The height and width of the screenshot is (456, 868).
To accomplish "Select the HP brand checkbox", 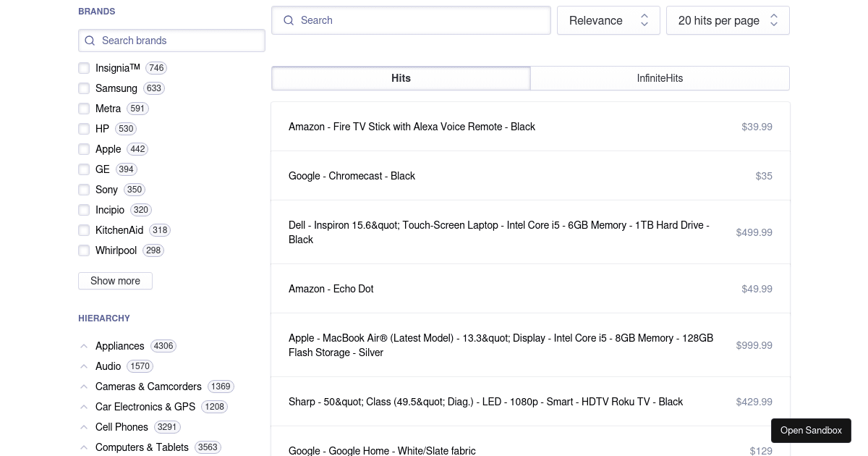I will tap(84, 129).
